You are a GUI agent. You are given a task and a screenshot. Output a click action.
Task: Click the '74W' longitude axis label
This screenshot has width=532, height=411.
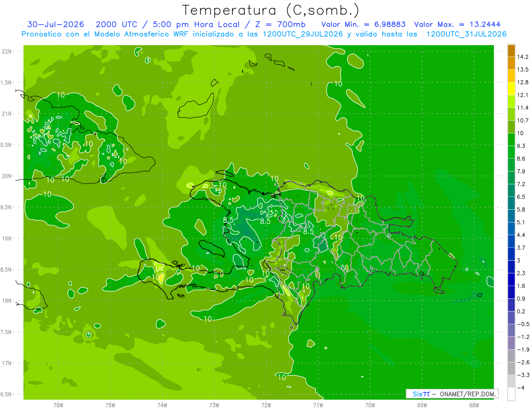[x=162, y=404]
